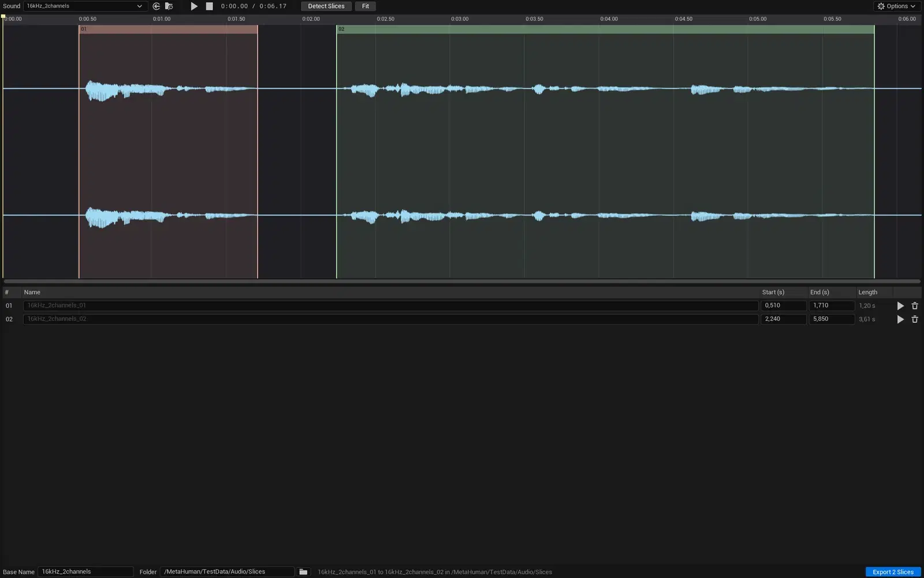The height and width of the screenshot is (578, 924).
Task: Click the name field of slice 16kHz_2channels_02
Action: 390,319
